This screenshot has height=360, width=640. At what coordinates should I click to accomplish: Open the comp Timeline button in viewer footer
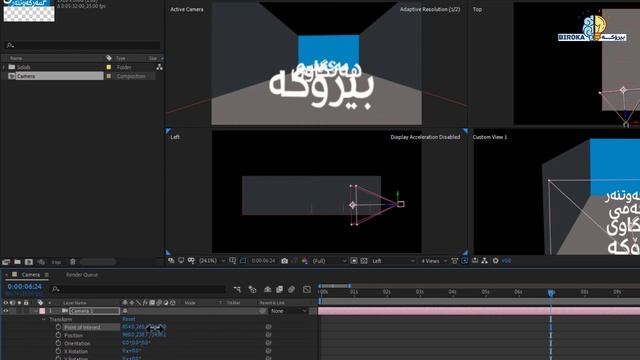(x=475, y=260)
